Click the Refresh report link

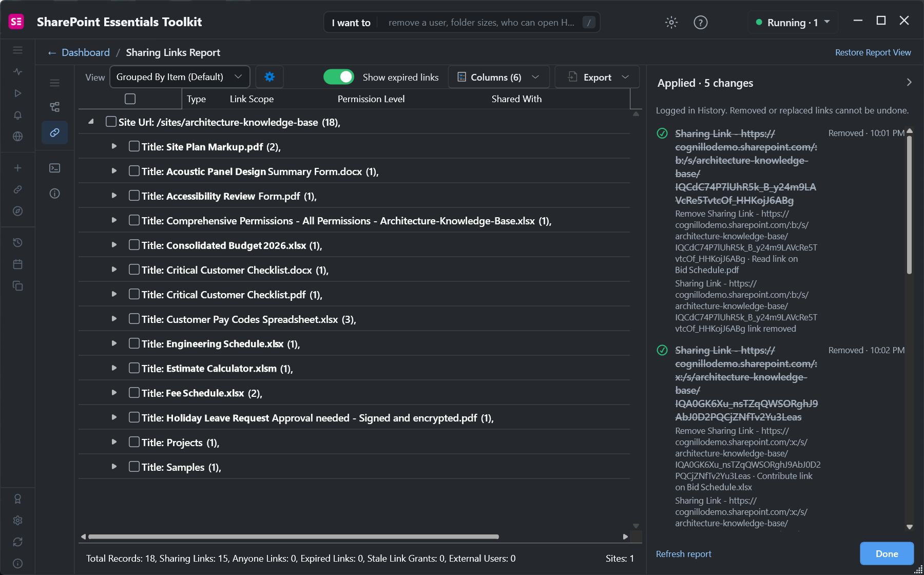click(684, 554)
